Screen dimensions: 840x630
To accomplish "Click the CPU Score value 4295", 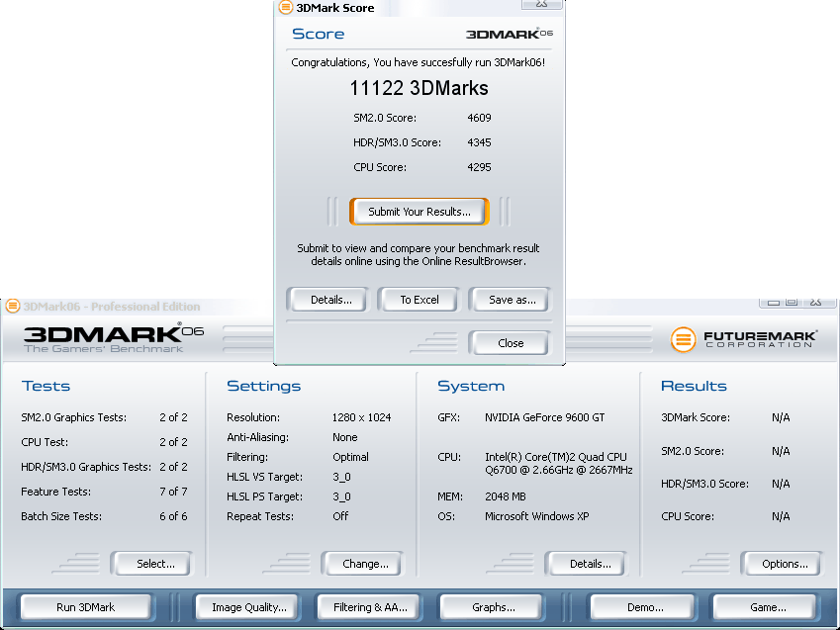I will coord(479,167).
